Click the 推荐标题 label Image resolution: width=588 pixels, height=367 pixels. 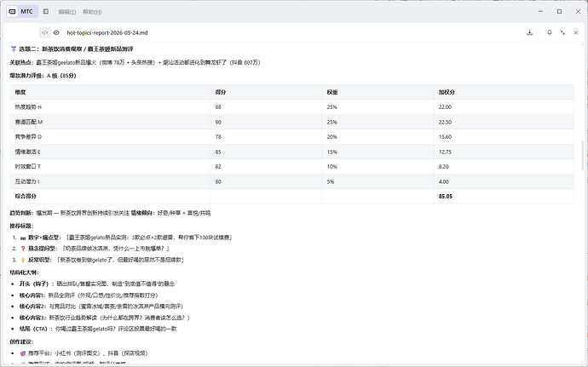coord(21,226)
